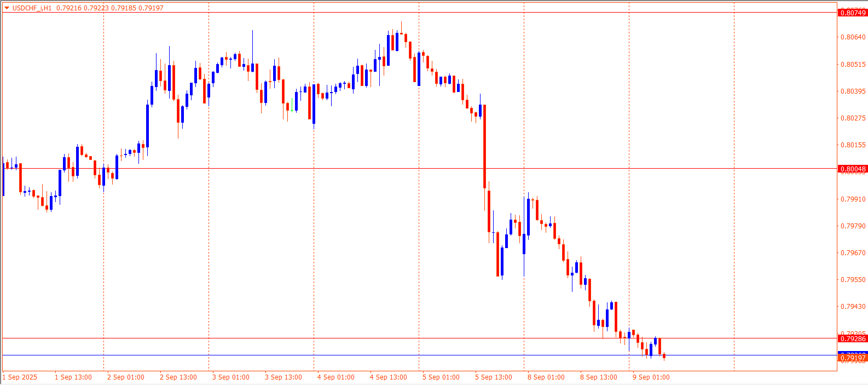Viewport: 868px width, 385px height.
Task: Click the 4 Sep 01:00 time label
Action: pos(336,377)
